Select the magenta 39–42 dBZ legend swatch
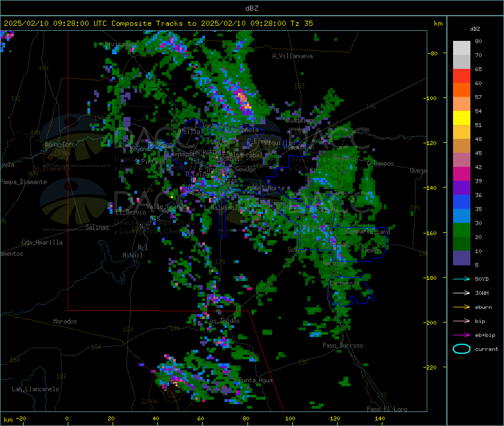 click(x=461, y=174)
